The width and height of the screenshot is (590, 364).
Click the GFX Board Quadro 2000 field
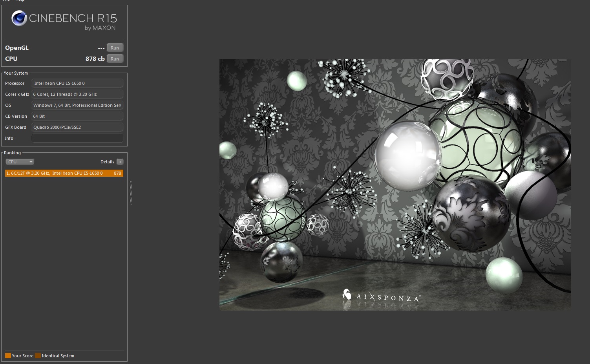pyautogui.click(x=77, y=127)
